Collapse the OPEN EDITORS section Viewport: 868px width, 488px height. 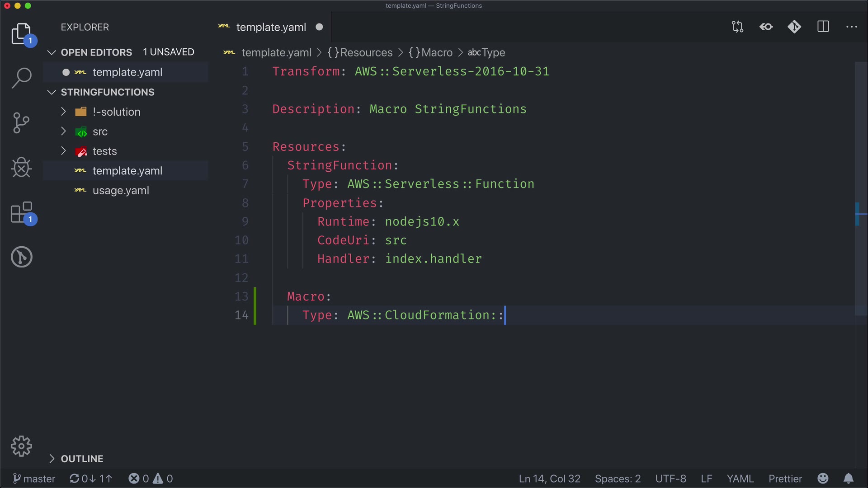click(96, 52)
